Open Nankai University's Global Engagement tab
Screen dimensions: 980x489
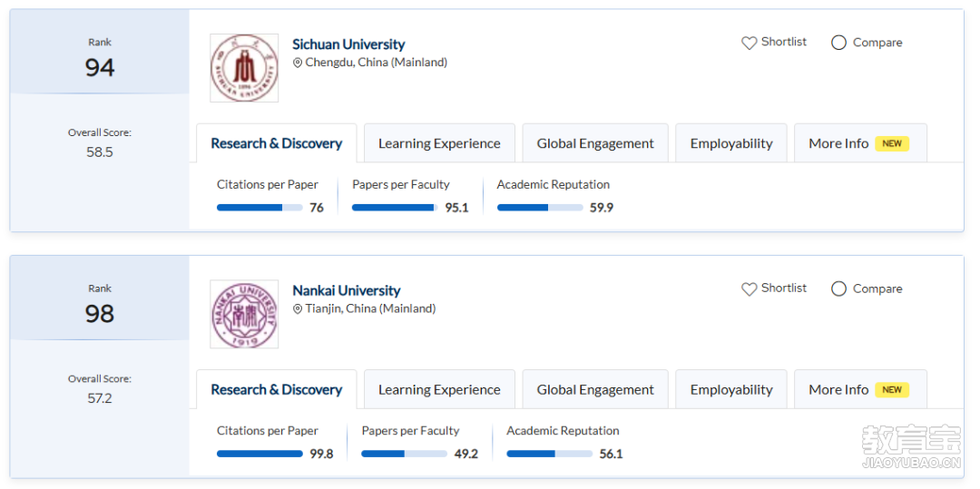(595, 389)
